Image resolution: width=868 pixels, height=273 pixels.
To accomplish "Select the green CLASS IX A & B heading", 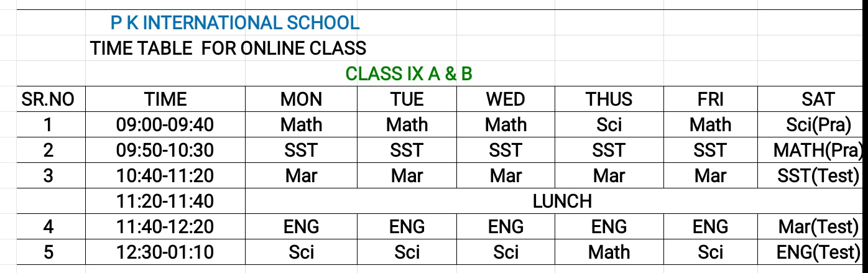I will 409,74.
